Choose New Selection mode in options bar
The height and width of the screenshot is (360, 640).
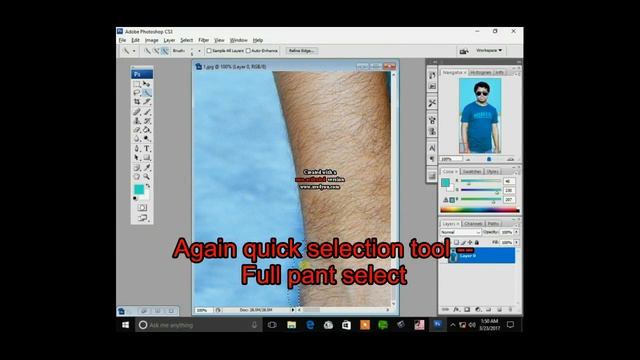147,51
